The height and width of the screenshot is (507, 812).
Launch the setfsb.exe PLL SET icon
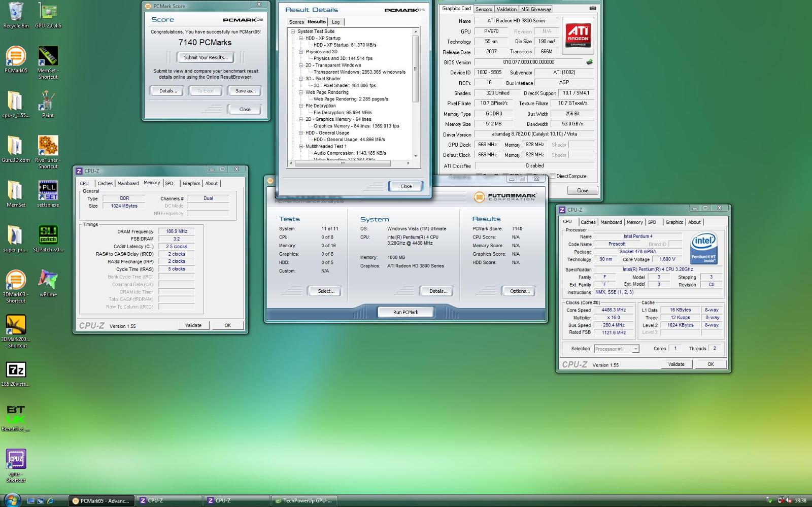click(48, 194)
